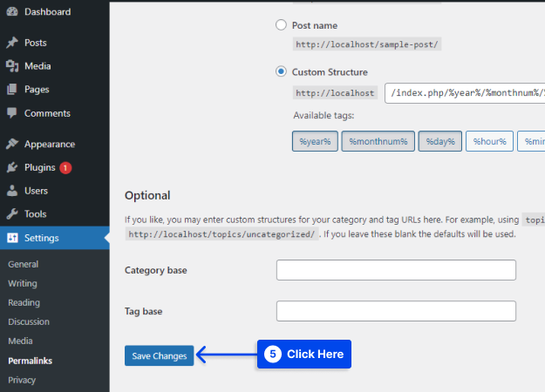Go to Privacy settings submenu
Viewport: 545px width, 392px height.
(22, 380)
